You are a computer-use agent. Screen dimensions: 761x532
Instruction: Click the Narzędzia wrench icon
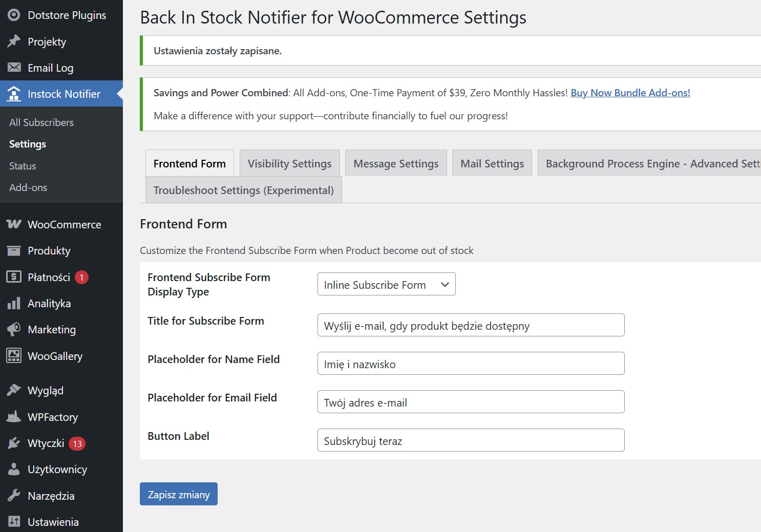[x=14, y=496]
